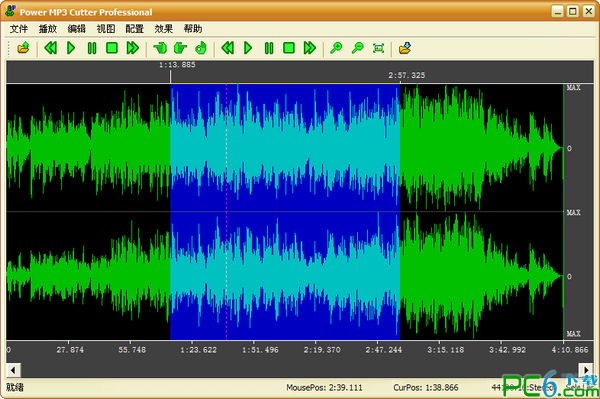600x399 pixels.
Task: Click fast-forward button just before the hand icons
Action: (x=132, y=48)
